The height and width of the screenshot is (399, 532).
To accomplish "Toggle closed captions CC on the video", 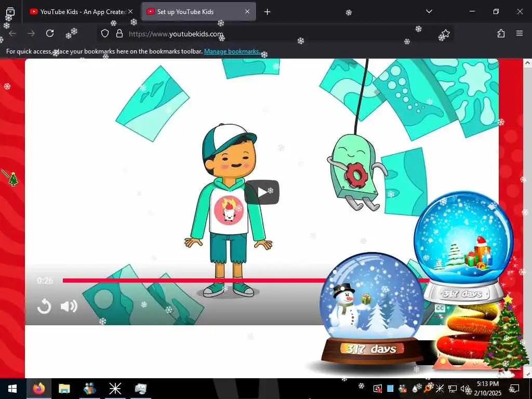I will point(440,308).
